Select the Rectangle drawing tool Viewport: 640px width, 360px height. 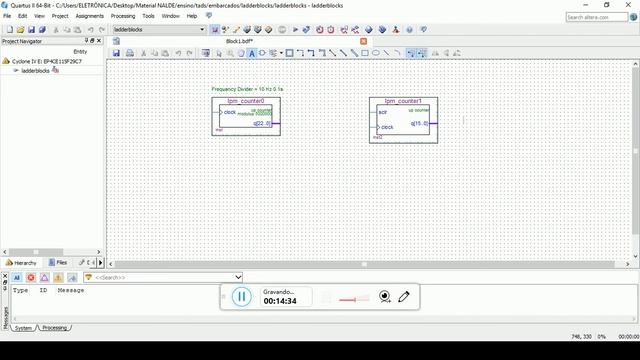coord(365,53)
